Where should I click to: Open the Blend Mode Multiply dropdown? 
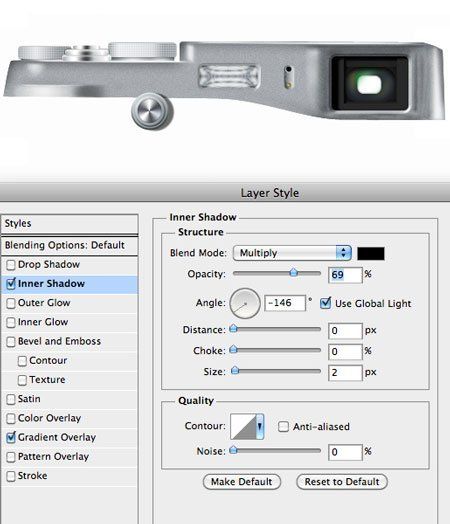[x=292, y=253]
